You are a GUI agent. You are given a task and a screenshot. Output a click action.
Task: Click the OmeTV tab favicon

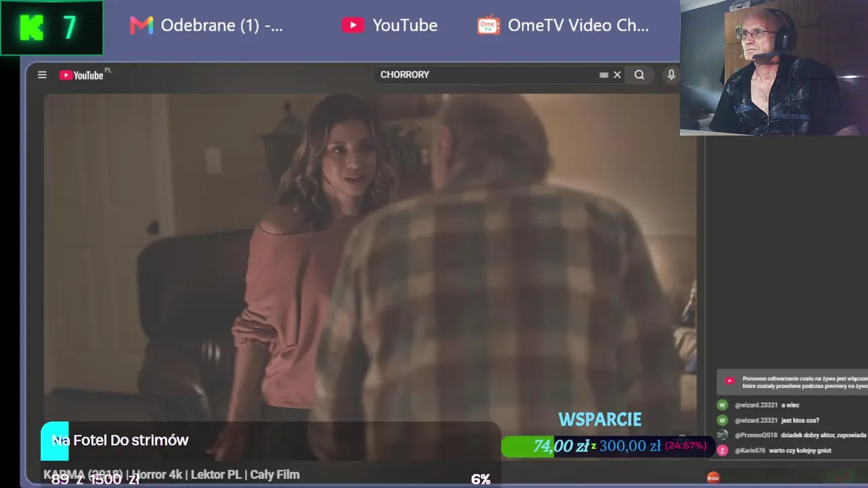click(488, 26)
